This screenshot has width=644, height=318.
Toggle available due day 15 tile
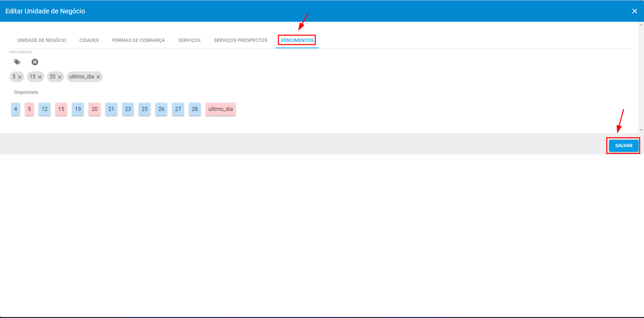coord(61,109)
